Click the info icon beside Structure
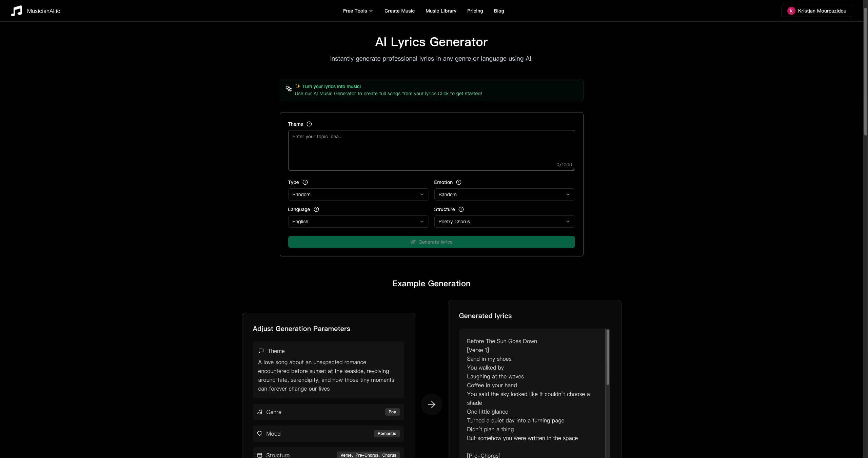Screen dimensions: 868x458 click(461, 209)
